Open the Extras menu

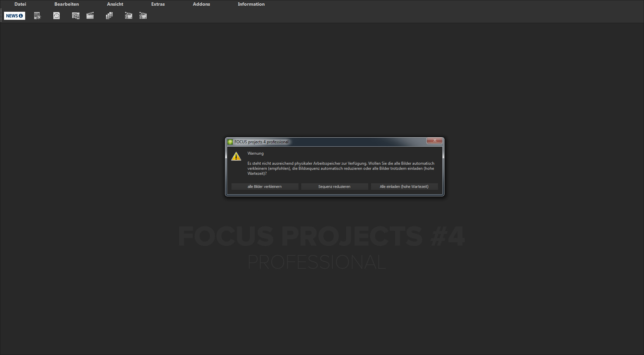158,4
